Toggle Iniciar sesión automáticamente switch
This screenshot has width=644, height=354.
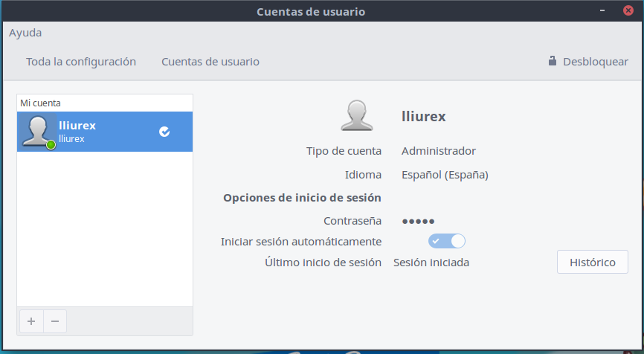(446, 241)
